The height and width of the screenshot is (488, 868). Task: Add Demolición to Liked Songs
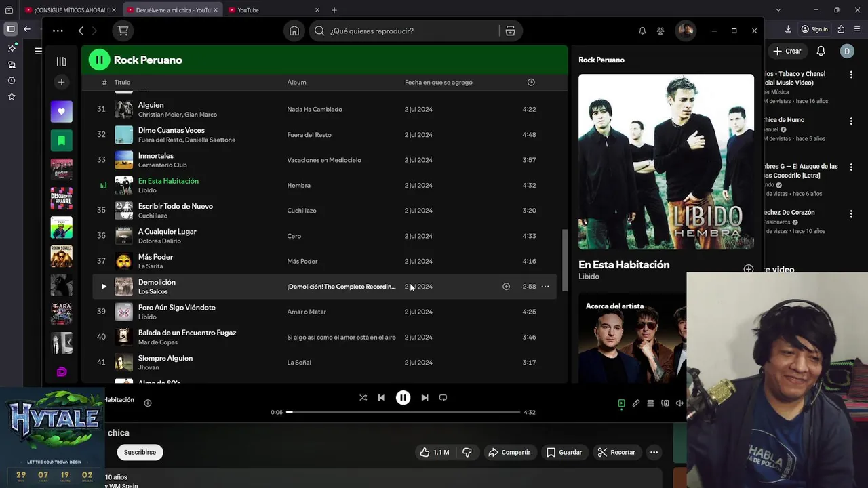(506, 287)
